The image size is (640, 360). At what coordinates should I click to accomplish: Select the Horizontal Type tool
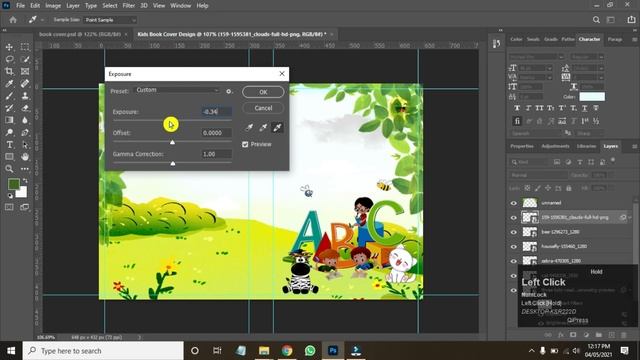tap(9, 144)
